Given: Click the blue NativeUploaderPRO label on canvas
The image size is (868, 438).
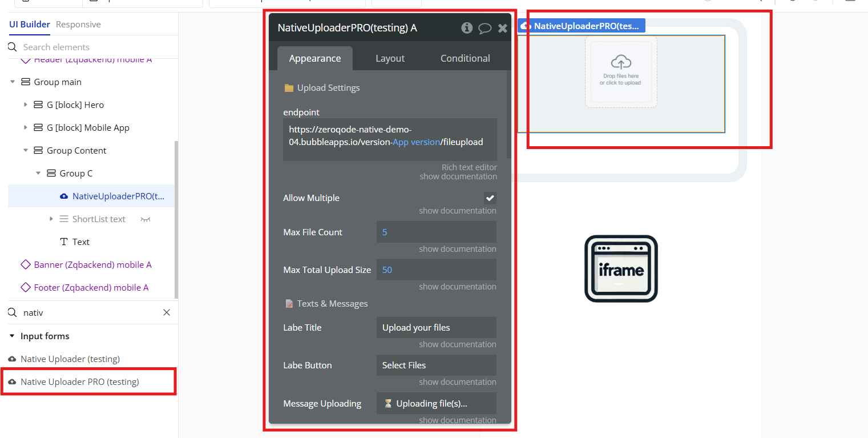Looking at the screenshot, I should [582, 26].
